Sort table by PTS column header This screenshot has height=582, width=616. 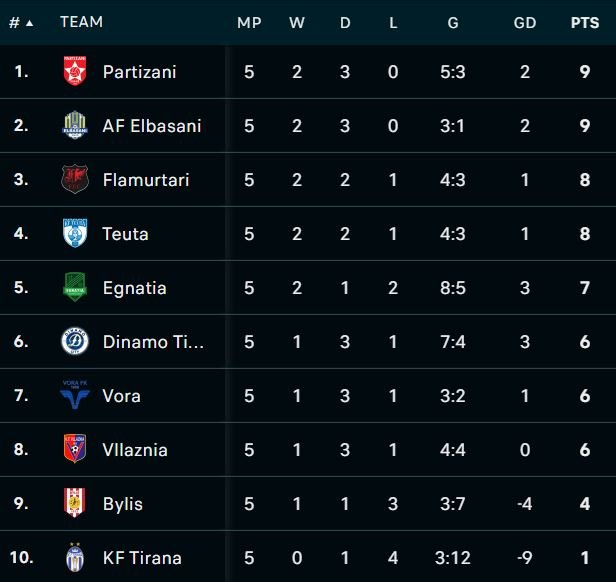[x=584, y=22]
